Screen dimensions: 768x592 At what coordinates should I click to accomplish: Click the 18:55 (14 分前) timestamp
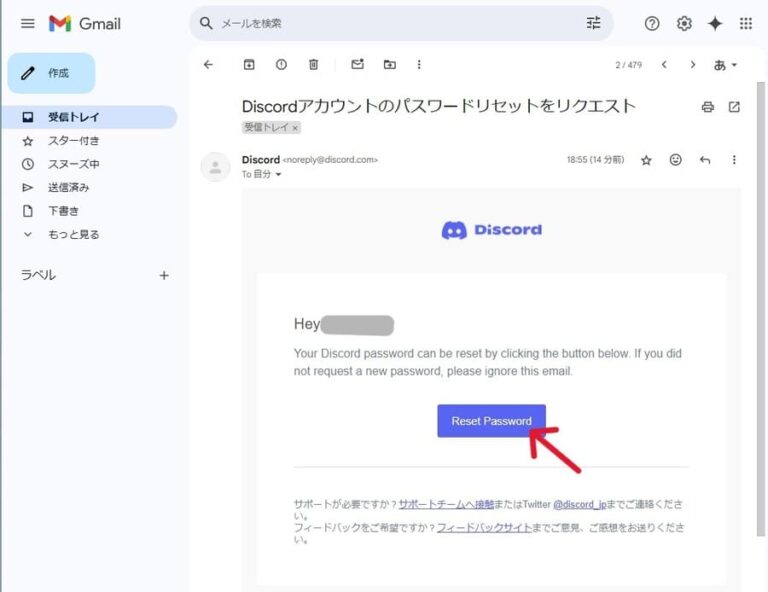595,160
